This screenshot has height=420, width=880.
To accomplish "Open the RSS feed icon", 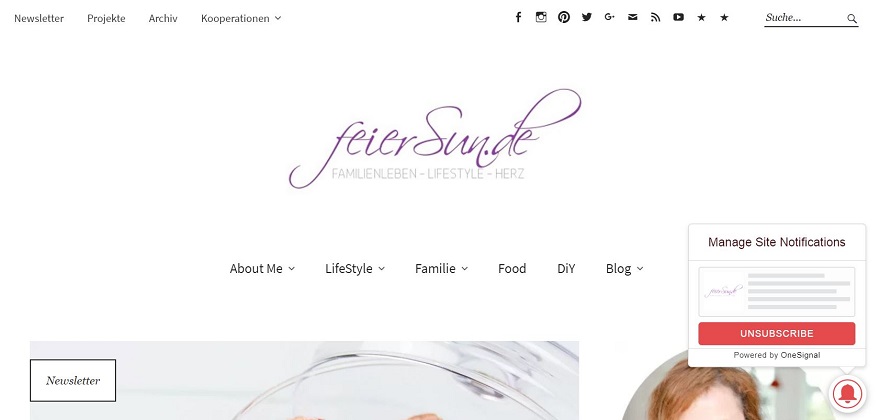I will (x=656, y=17).
